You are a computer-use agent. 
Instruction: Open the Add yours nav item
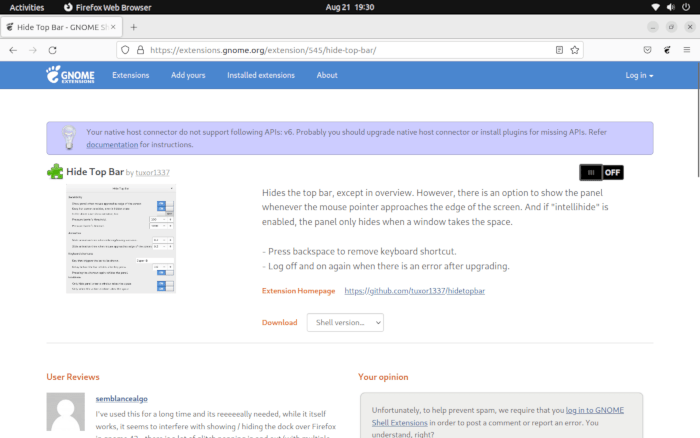click(188, 75)
